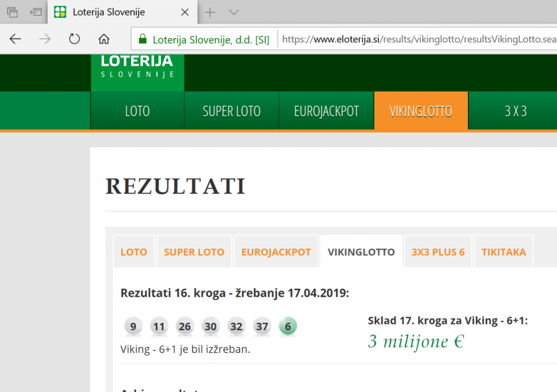Expand the tab preview chevron
557x392 pixels.
pos(233,12)
